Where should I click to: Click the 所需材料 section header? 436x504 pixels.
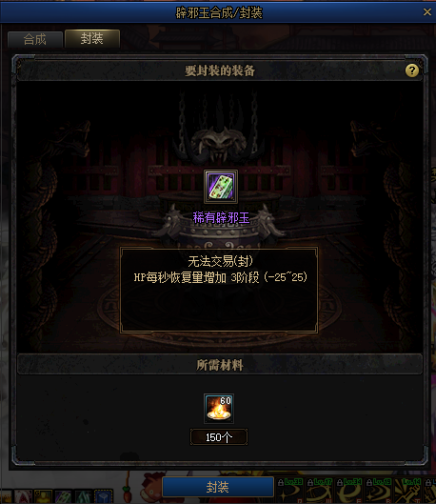click(x=220, y=365)
